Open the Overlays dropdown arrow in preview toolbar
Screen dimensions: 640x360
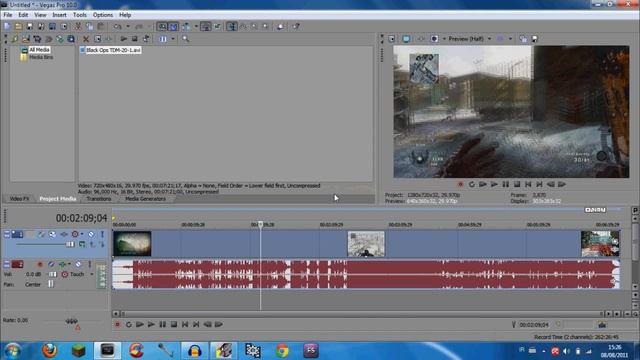coord(510,39)
